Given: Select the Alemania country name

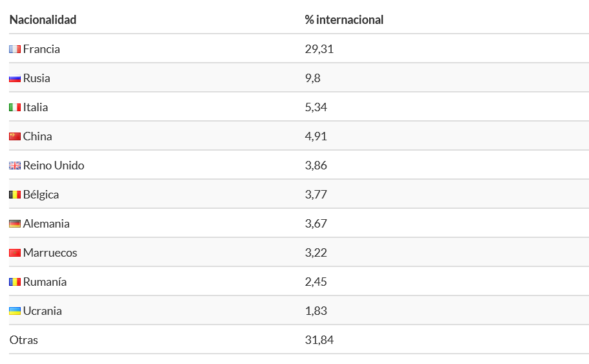Looking at the screenshot, I should click(x=46, y=224).
